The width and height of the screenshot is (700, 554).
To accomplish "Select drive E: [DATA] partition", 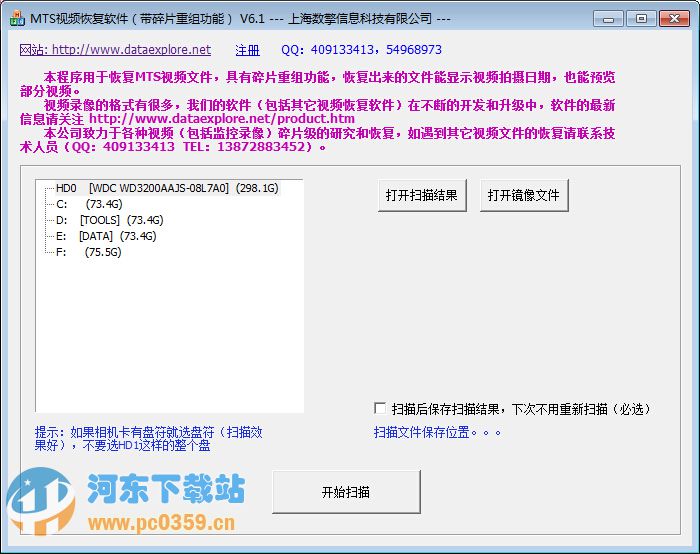I will pos(106,236).
